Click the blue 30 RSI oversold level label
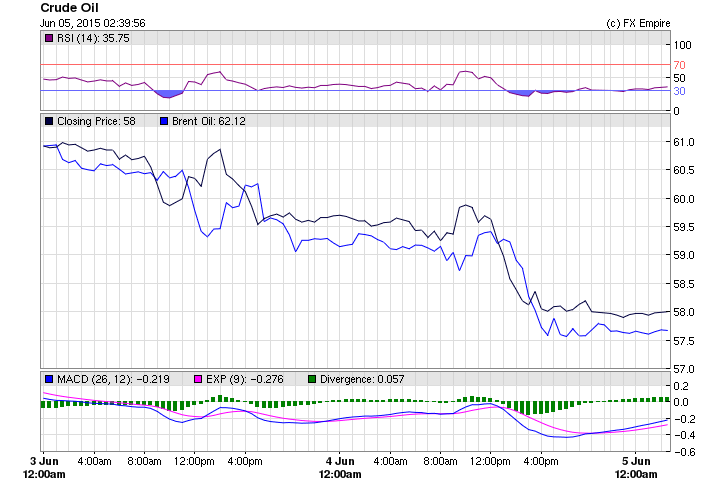Viewport: 710px width, 487px height. (679, 91)
